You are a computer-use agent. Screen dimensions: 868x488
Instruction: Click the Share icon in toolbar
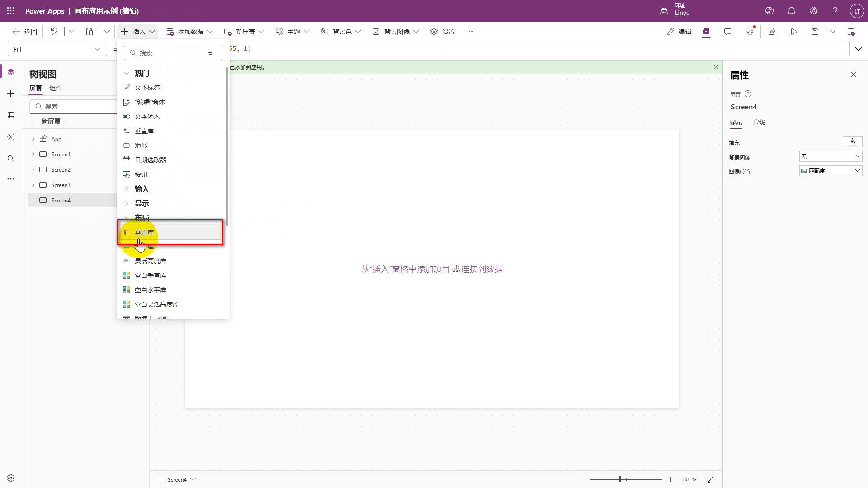[772, 32]
